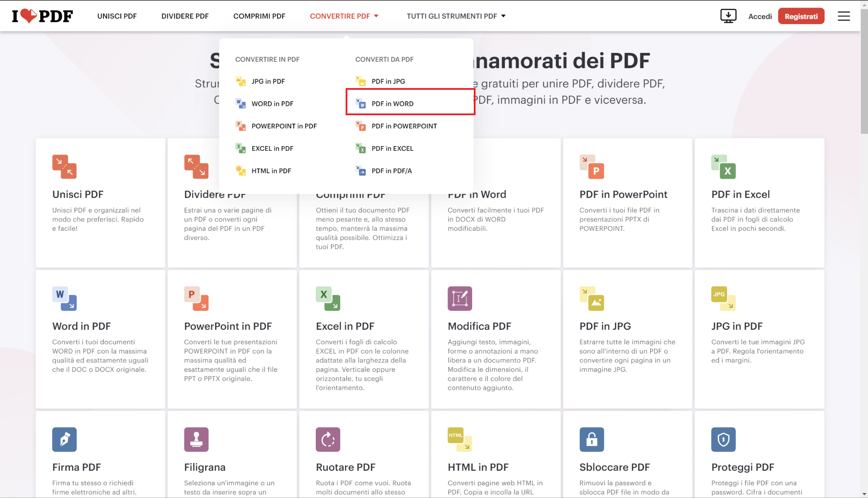This screenshot has height=498, width=868.
Task: Click the POWERPOINT in PDF menu icon
Action: click(241, 126)
